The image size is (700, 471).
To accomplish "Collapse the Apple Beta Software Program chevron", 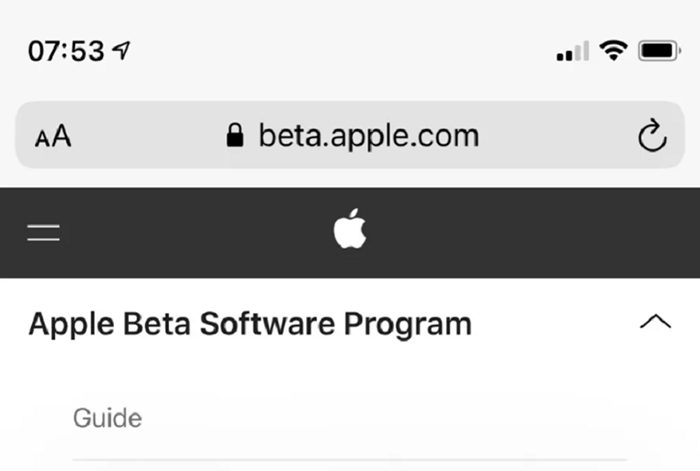I will (655, 322).
